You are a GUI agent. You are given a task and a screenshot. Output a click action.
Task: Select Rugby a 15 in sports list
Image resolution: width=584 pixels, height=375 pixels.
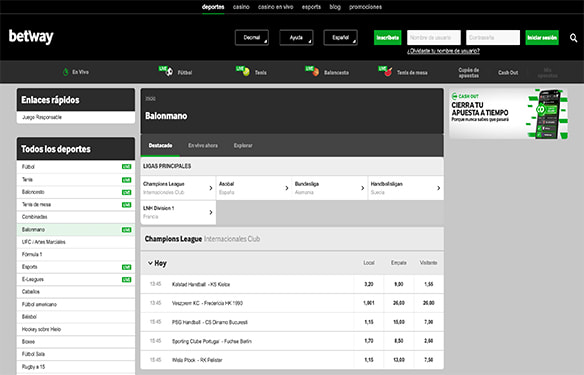[76, 367]
